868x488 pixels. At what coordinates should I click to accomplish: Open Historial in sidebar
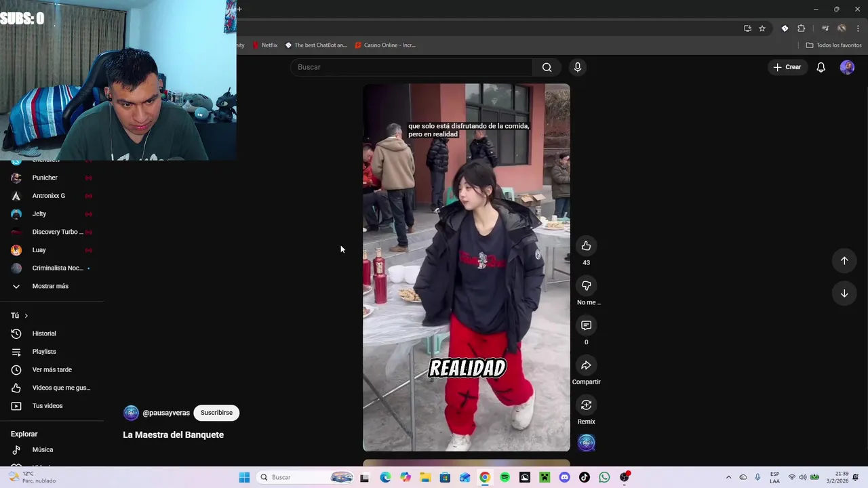[x=52, y=333]
